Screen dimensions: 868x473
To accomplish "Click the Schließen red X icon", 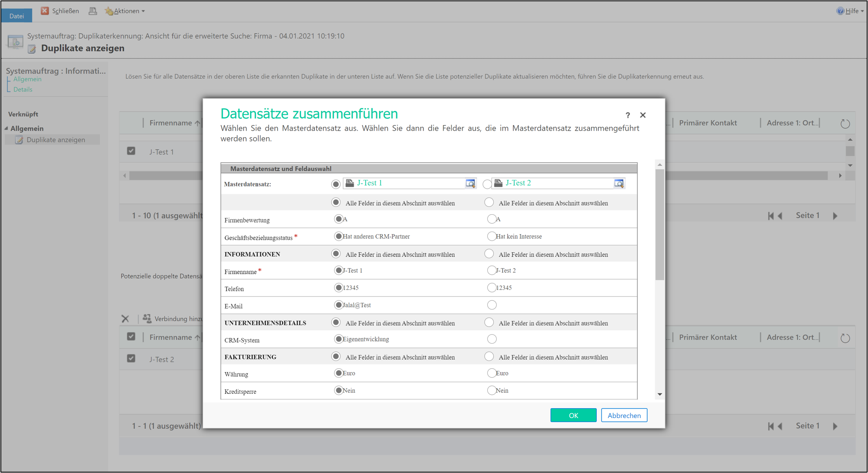I will [x=45, y=11].
